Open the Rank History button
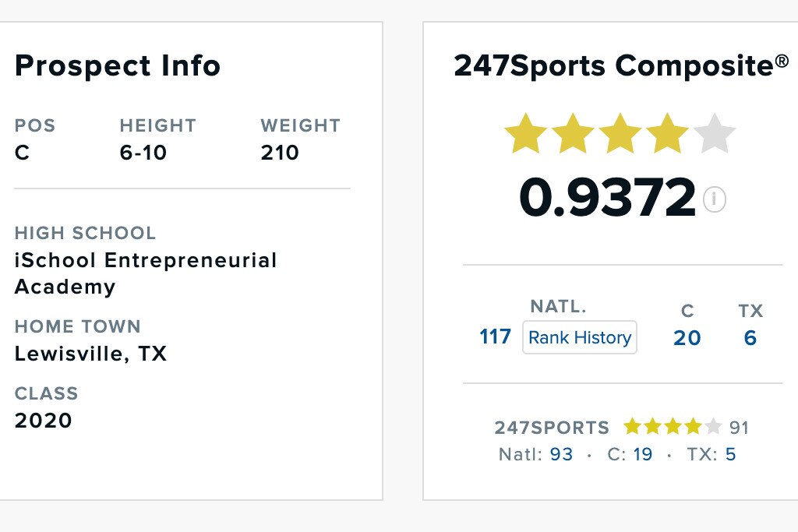Image resolution: width=798 pixels, height=532 pixels. (579, 337)
